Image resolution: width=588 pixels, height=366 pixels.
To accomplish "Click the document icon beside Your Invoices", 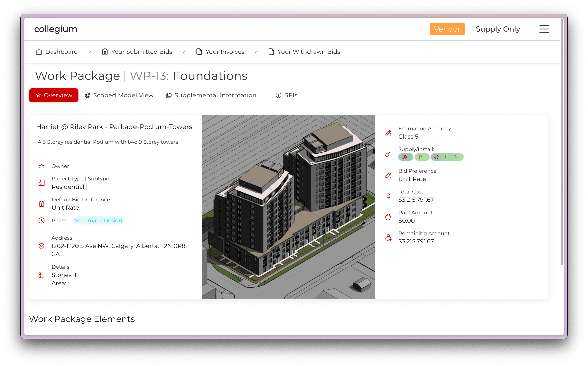I will [199, 52].
